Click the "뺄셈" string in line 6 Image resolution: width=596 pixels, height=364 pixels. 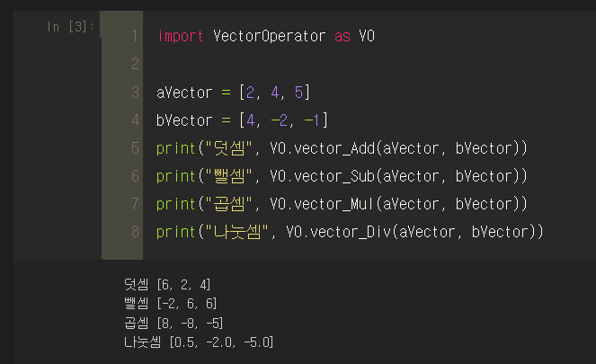[x=229, y=176]
